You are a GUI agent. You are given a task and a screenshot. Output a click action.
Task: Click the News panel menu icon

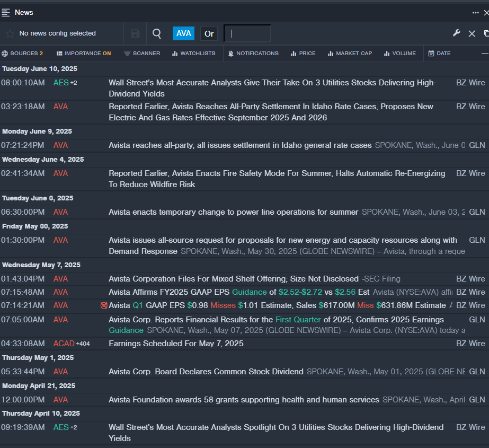click(x=6, y=13)
